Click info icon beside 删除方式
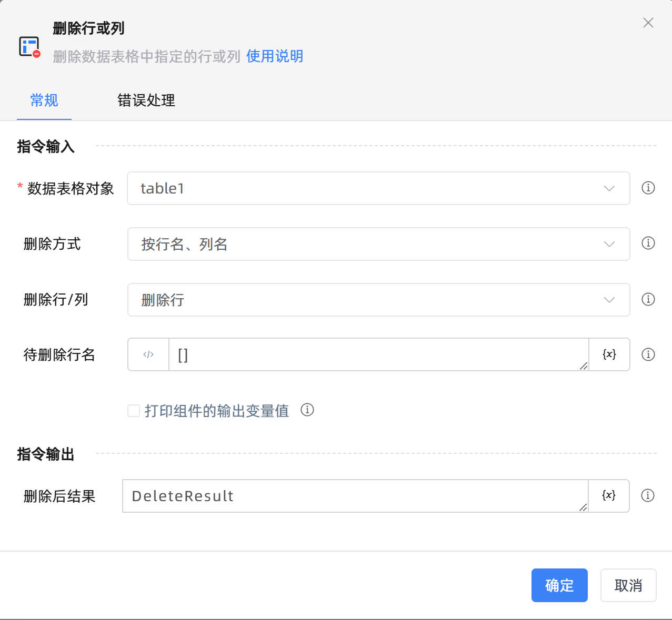 (648, 243)
